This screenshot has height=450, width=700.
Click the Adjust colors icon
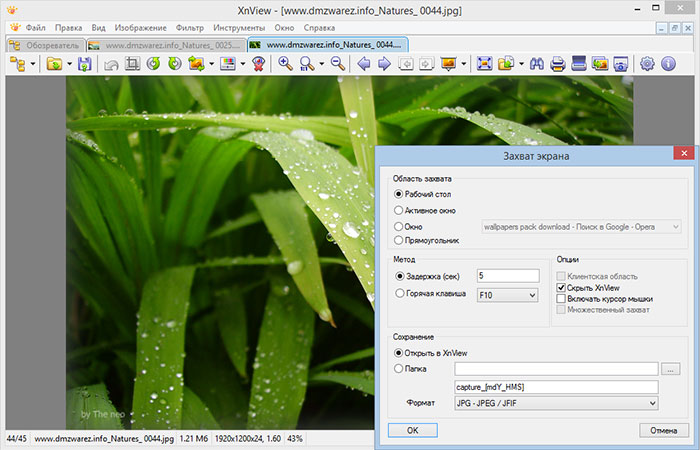pos(228,64)
